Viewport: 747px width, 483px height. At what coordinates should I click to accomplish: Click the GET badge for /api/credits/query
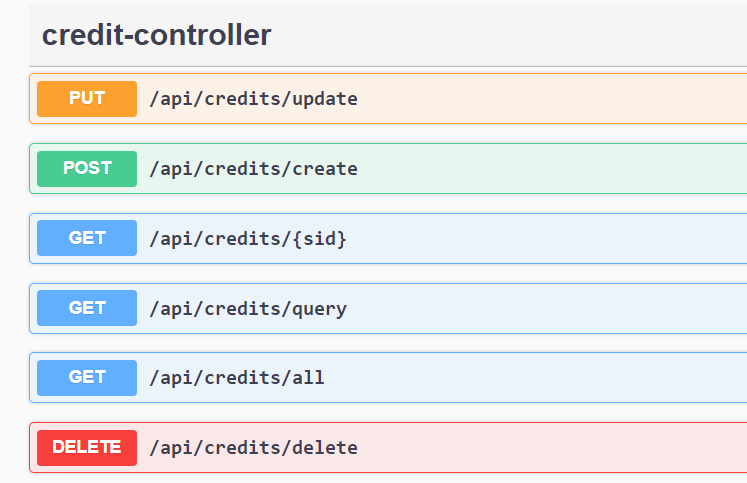pos(87,308)
